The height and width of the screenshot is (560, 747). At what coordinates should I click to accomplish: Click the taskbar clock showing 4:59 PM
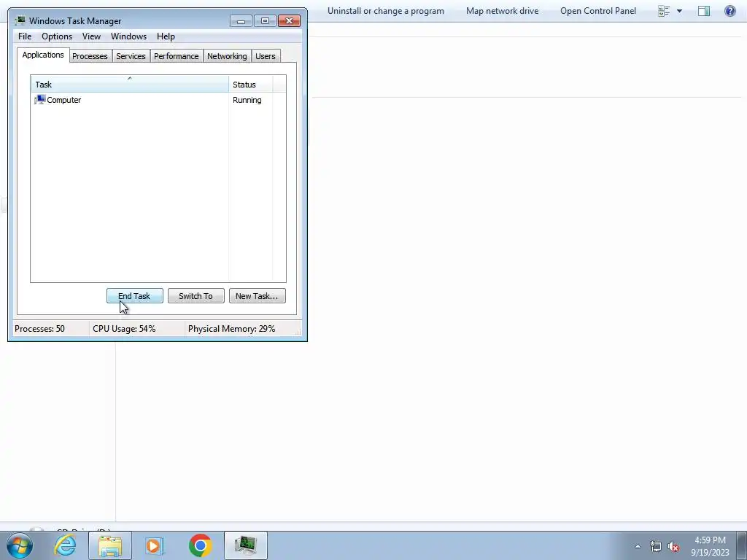pos(711,546)
